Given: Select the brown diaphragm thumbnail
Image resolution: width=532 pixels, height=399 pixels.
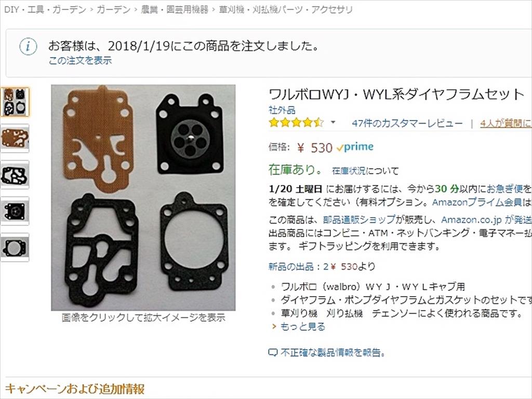Looking at the screenshot, I should [15, 138].
